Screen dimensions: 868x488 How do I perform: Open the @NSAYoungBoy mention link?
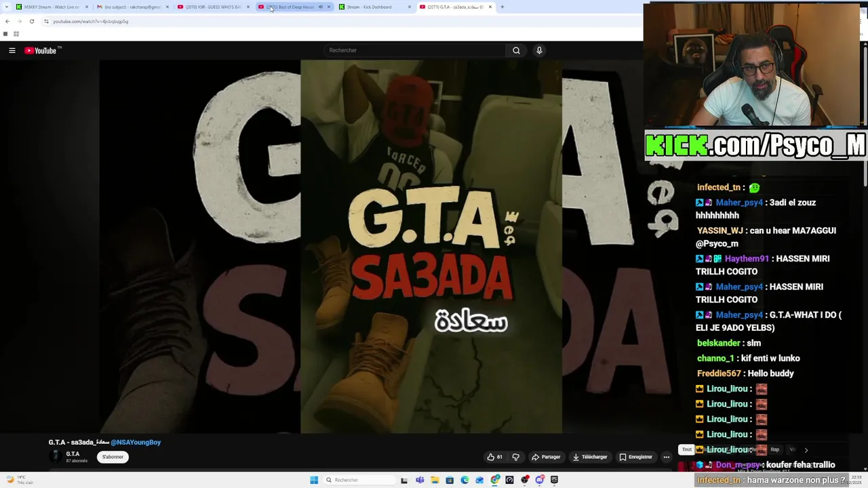136,443
